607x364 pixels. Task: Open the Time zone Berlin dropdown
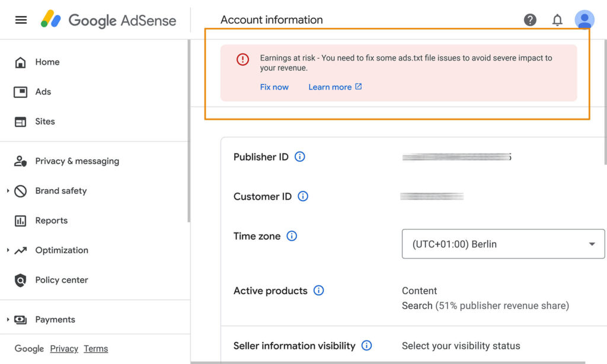[x=503, y=244]
